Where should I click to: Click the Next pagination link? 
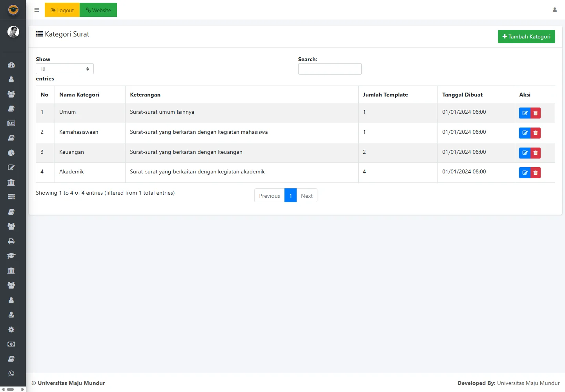(306, 196)
